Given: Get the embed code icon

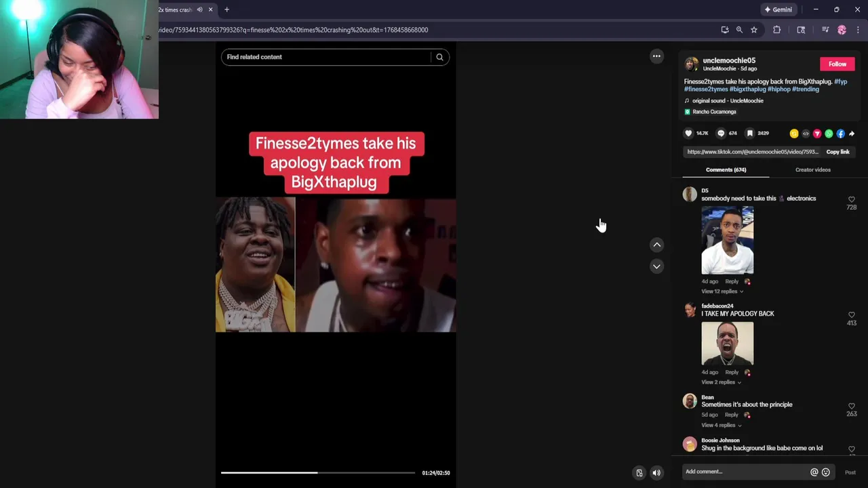Looking at the screenshot, I should coord(806,134).
